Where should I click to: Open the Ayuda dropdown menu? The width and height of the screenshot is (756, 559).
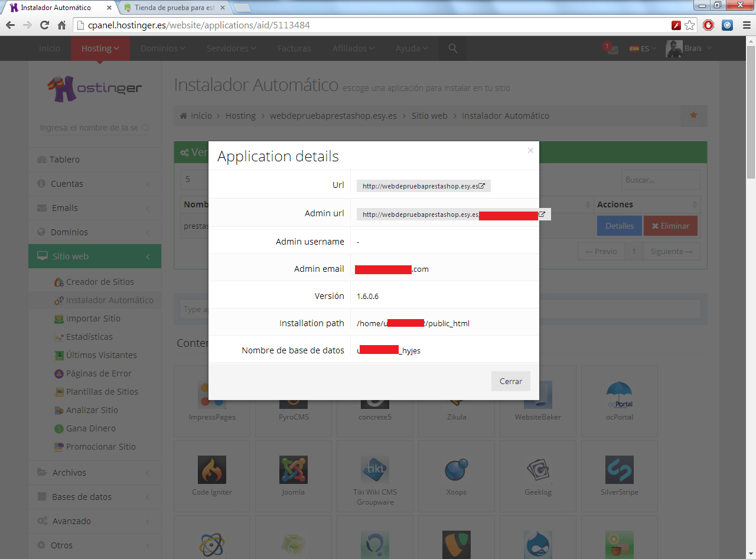(412, 48)
